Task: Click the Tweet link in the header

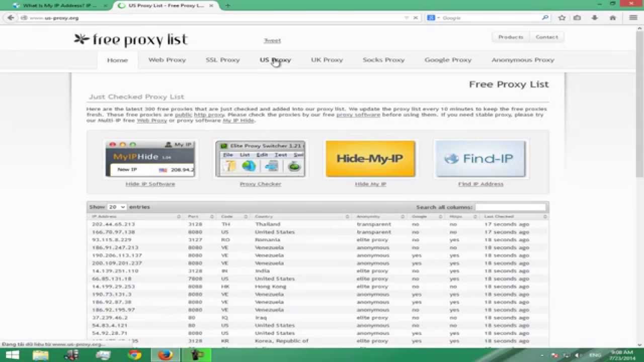Action: (272, 41)
